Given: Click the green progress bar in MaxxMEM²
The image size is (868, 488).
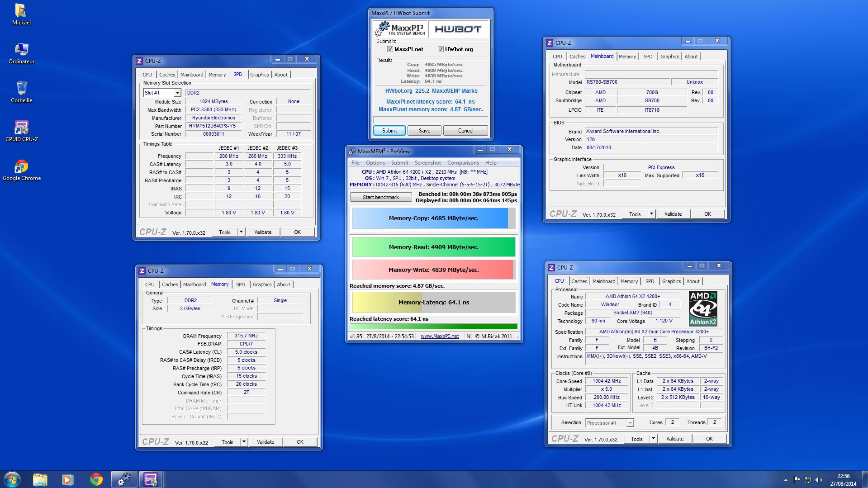Looking at the screenshot, I should [x=433, y=327].
